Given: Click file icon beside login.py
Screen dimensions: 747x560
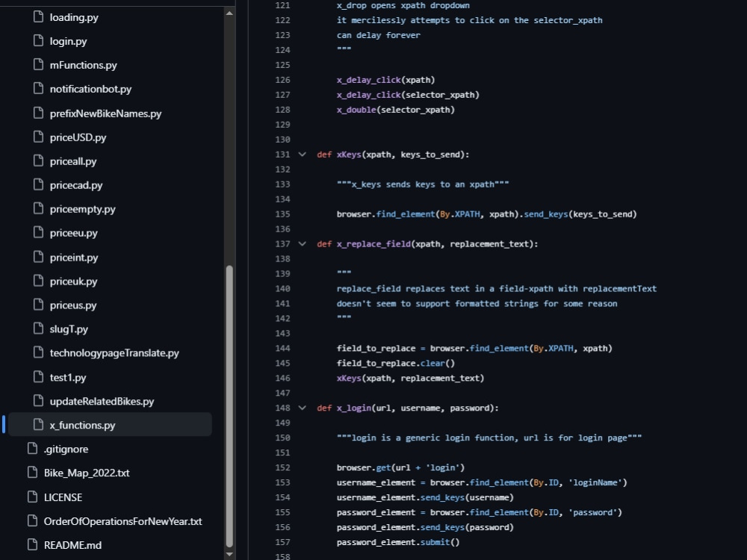Looking at the screenshot, I should (x=39, y=40).
